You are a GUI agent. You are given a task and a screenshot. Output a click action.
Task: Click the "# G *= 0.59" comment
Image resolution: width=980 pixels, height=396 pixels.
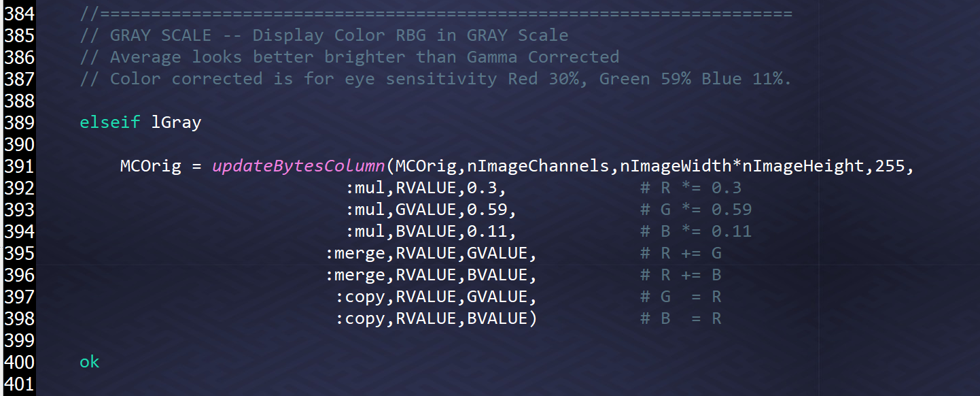(696, 210)
